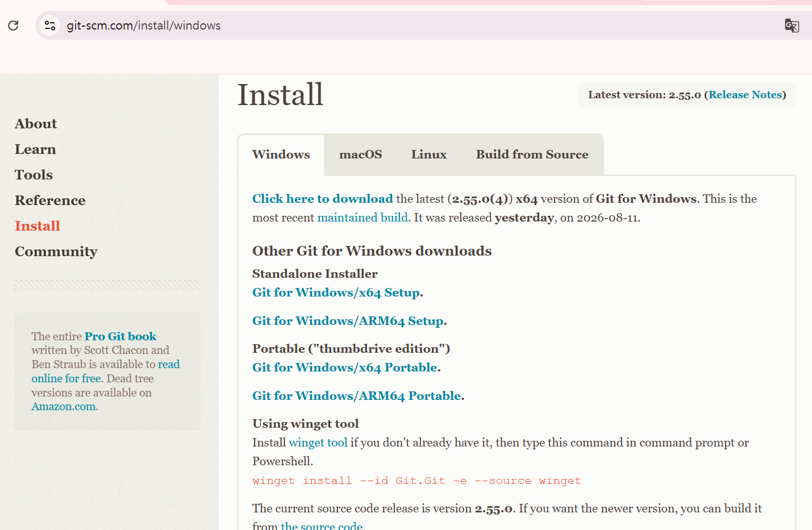The width and height of the screenshot is (812, 530).
Task: Open the Pro Git book link
Action: point(120,336)
